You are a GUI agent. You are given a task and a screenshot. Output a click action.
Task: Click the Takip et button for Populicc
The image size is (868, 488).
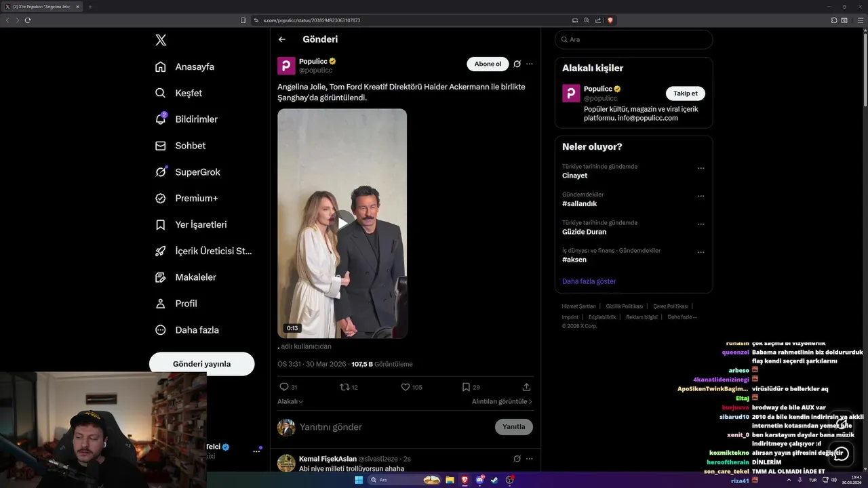686,94
